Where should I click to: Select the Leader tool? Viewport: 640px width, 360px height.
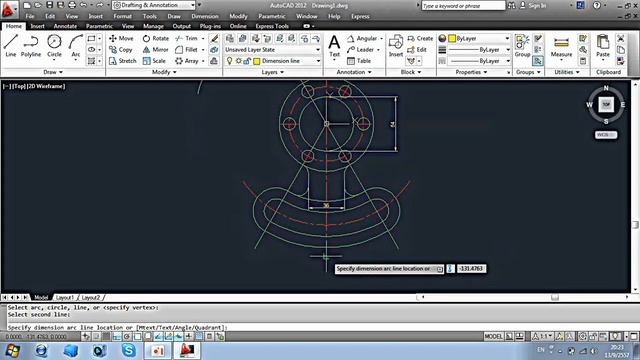click(360, 49)
